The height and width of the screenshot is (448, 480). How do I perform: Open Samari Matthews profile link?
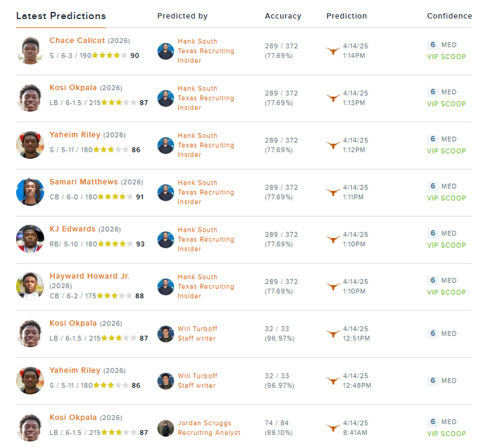[84, 182]
